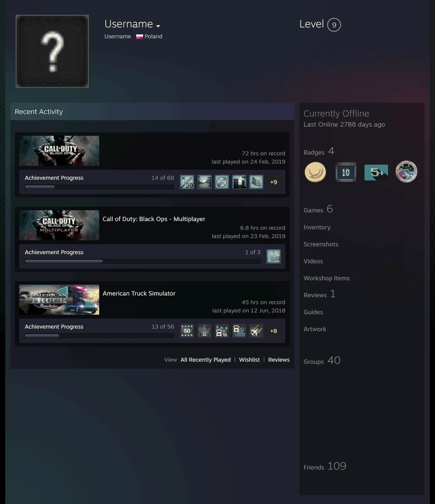Open the Inventory sidebar link
435x504 pixels.
[317, 227]
